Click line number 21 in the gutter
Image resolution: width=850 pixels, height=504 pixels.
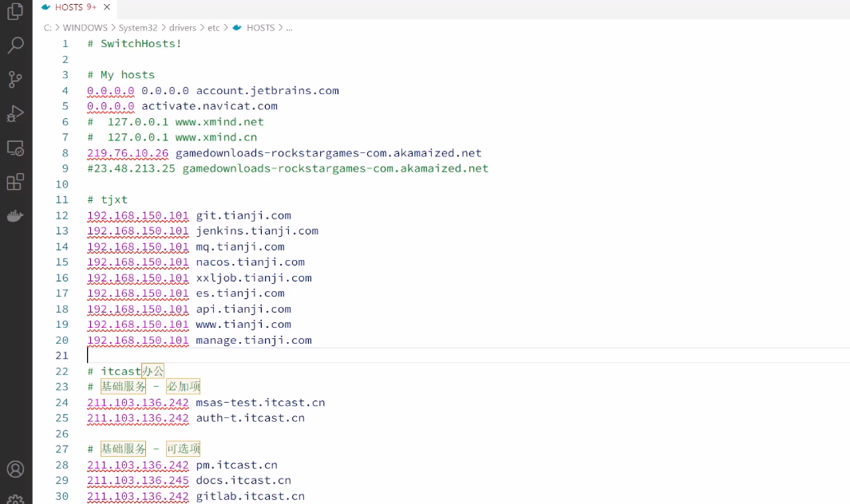(x=61, y=356)
